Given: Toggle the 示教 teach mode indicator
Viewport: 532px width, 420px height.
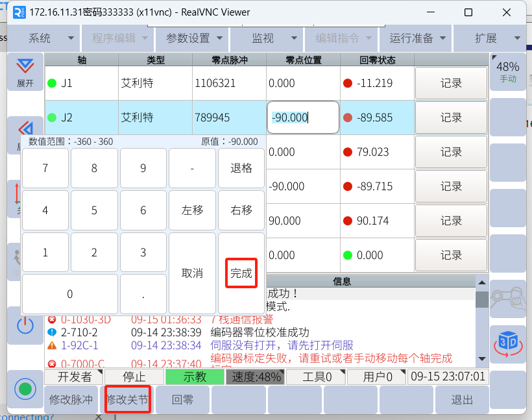Looking at the screenshot, I should tap(195, 377).
